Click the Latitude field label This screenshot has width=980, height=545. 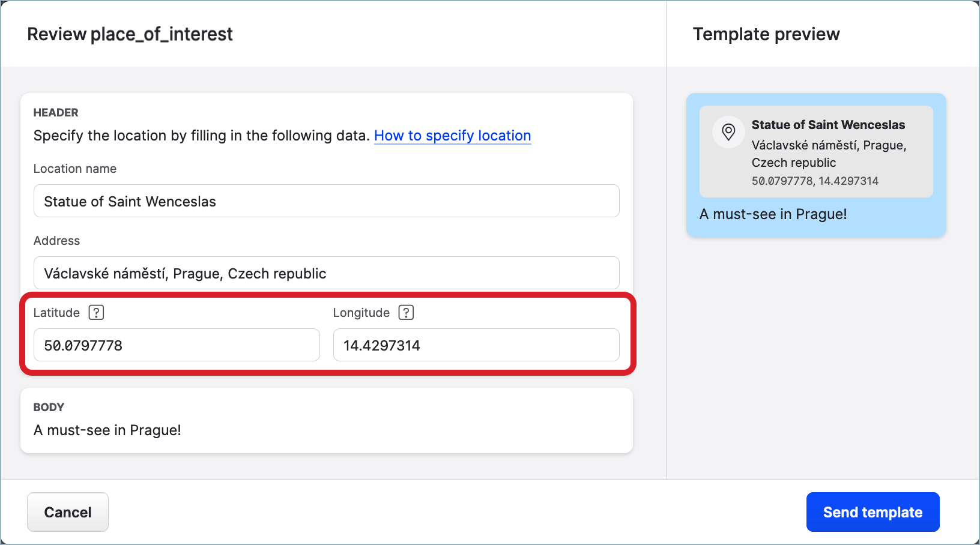[56, 313]
